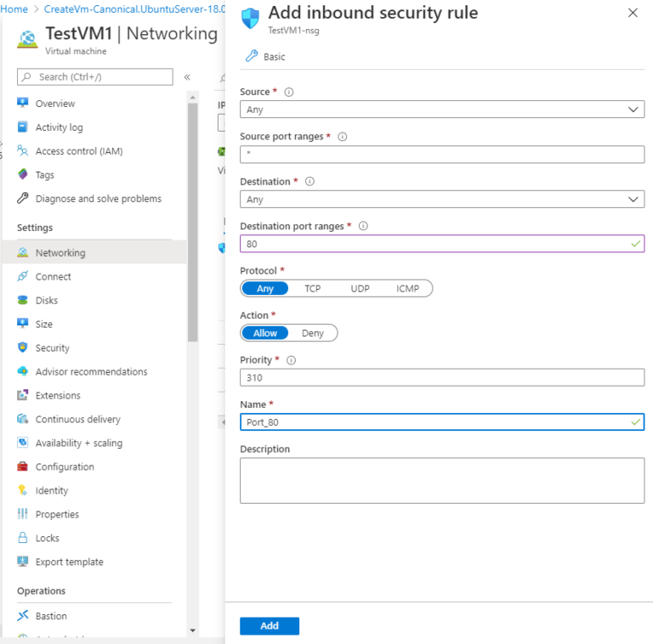653x644 pixels.
Task: Click the Connect icon
Action: click(x=22, y=276)
